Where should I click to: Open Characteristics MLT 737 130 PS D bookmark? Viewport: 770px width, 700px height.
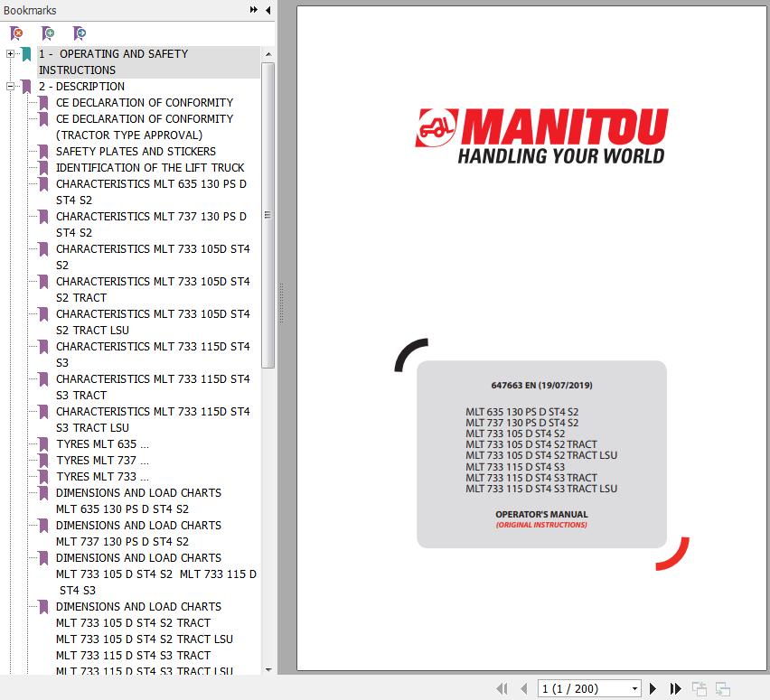151,224
